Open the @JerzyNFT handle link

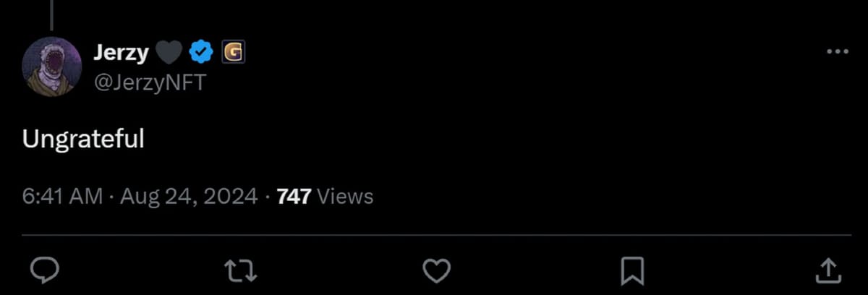click(x=150, y=83)
